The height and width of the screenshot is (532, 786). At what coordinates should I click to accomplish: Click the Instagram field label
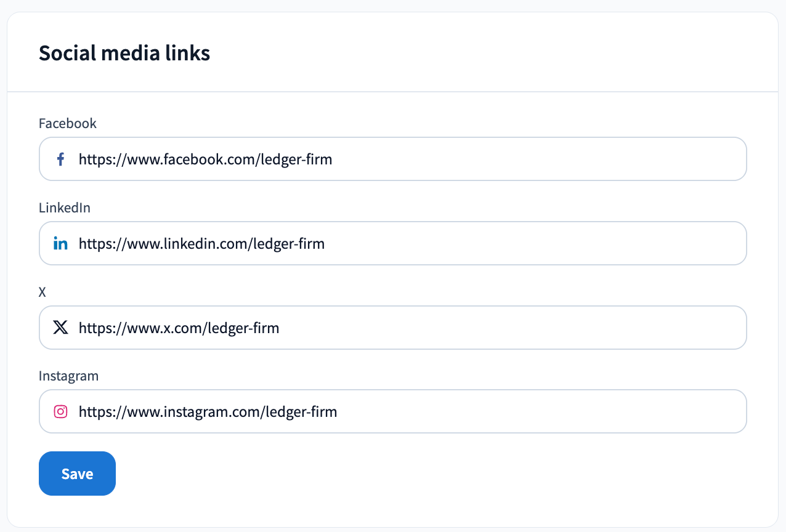68,376
